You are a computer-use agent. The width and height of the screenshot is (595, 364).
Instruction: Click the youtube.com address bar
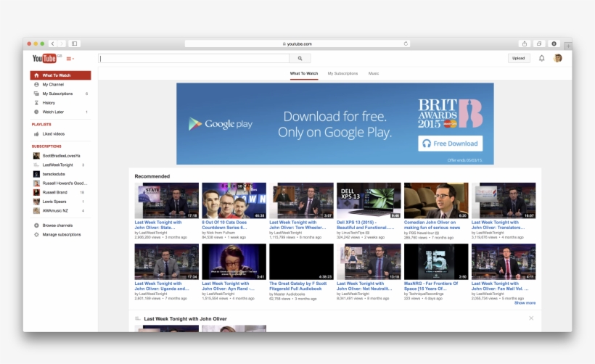pos(297,44)
